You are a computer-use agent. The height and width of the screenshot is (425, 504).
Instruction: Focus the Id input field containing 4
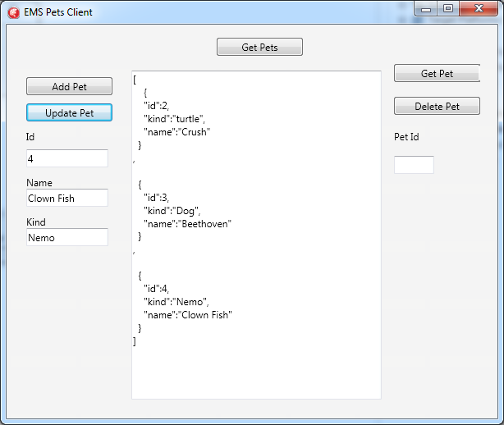[x=67, y=158]
